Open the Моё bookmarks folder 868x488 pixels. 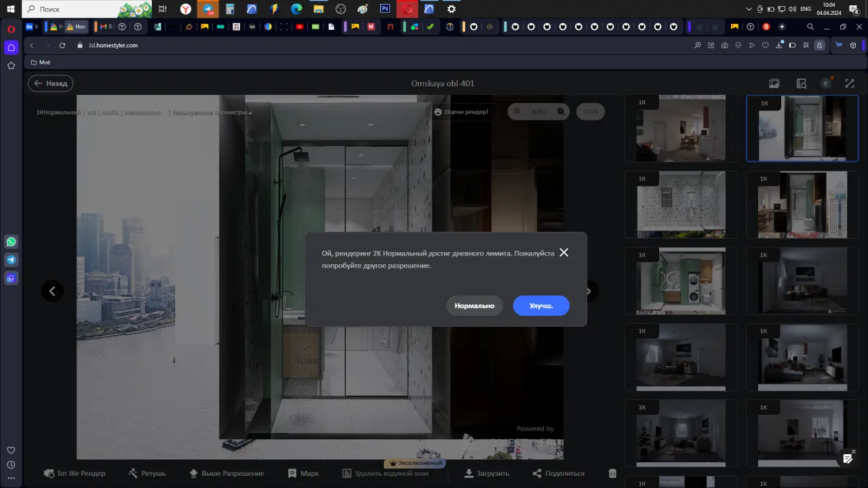point(40,62)
